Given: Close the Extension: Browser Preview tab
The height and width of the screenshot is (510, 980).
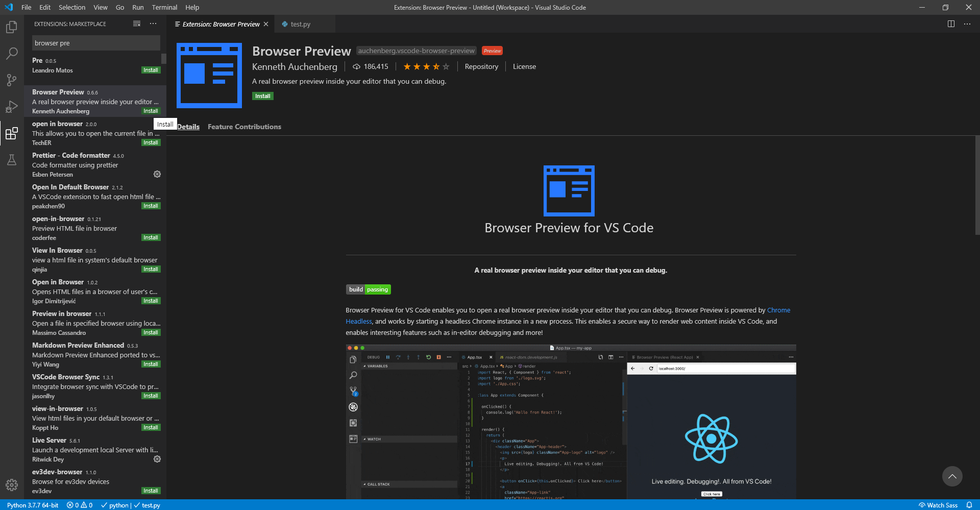Looking at the screenshot, I should pyautogui.click(x=266, y=24).
